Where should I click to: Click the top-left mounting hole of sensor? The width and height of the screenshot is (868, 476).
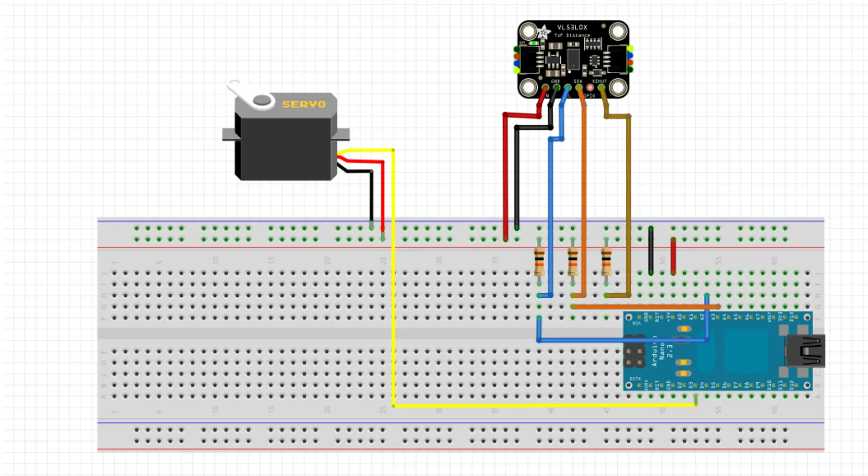[x=529, y=32]
